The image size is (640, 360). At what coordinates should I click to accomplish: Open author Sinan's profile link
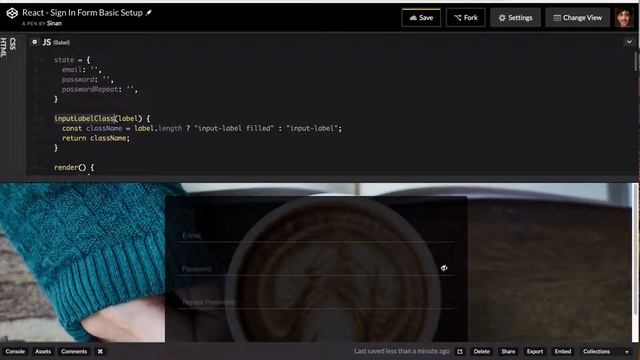[x=54, y=23]
